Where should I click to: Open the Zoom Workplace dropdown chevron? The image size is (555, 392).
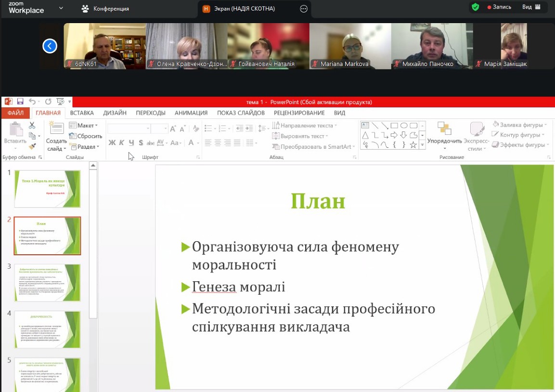[x=61, y=8]
